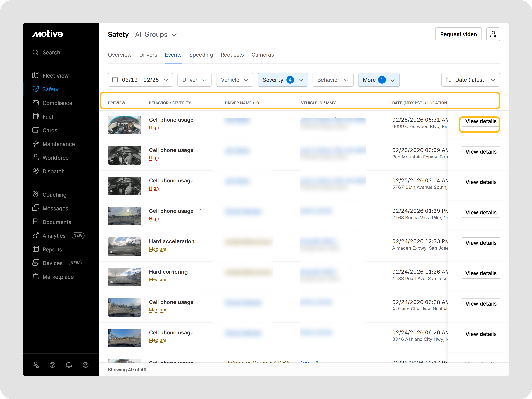This screenshot has height=399, width=532.
Task: Click the Fuel pump sidebar icon
Action: pos(36,116)
